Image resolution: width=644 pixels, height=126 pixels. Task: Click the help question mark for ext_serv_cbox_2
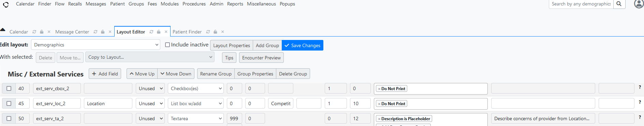coord(640,87)
